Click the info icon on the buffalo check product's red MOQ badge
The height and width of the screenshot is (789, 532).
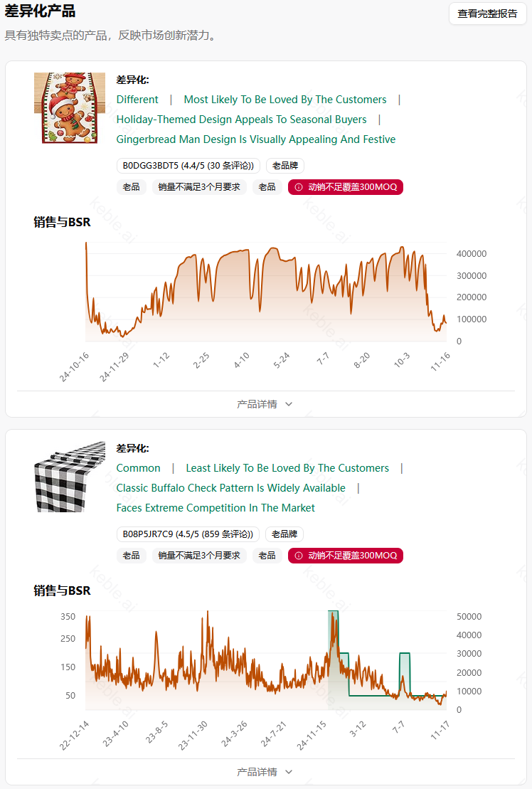point(299,556)
